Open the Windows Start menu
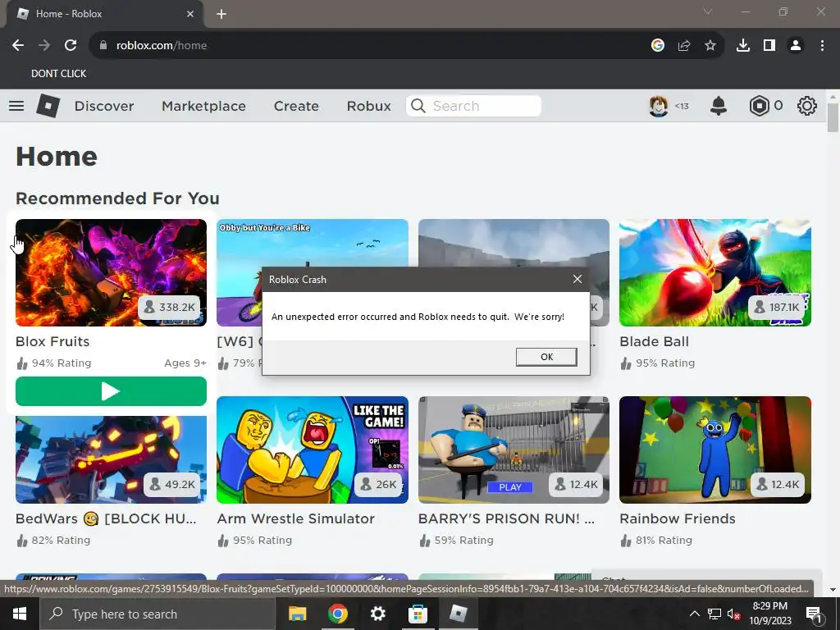The height and width of the screenshot is (630, 840). (x=20, y=614)
